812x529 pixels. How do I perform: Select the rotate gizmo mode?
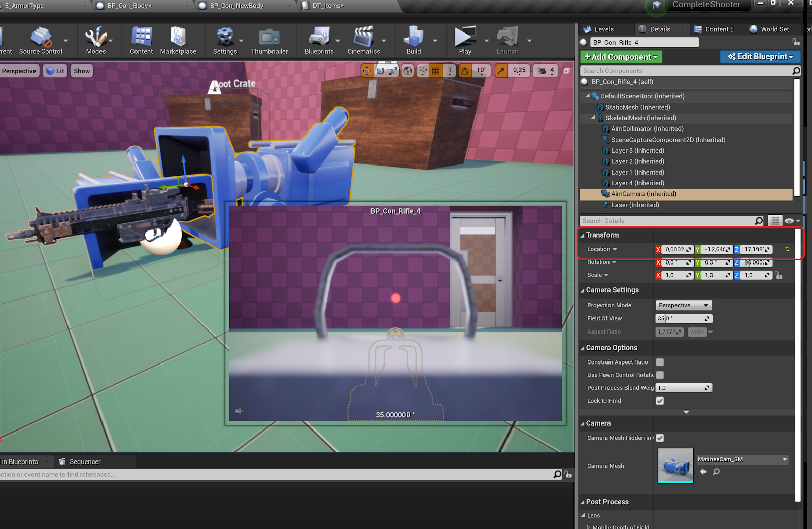(x=380, y=71)
